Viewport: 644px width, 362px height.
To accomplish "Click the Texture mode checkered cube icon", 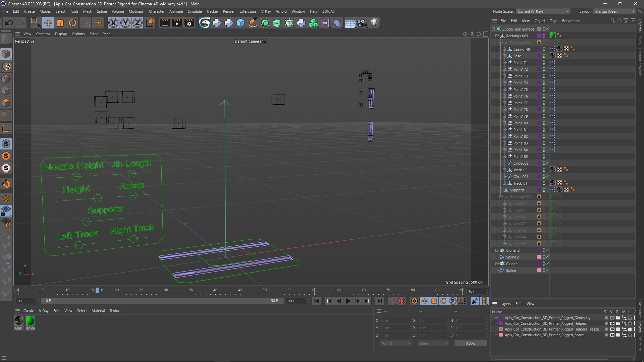I will (6, 66).
